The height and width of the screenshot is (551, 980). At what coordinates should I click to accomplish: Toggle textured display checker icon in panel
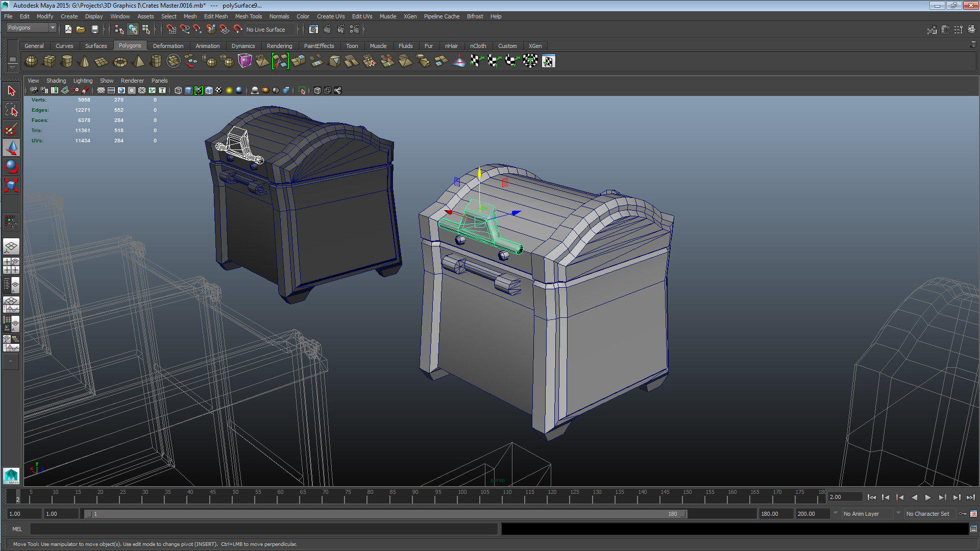[x=219, y=90]
